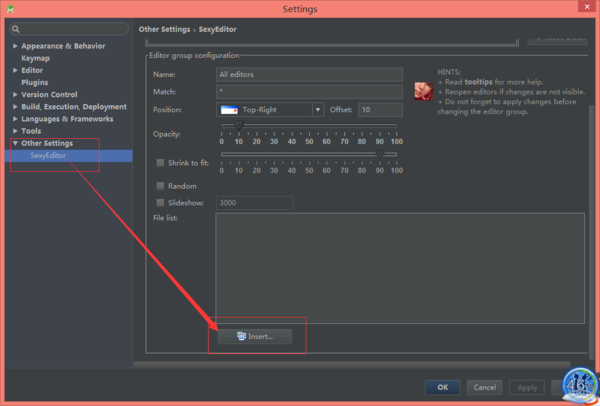Toggle the Random checkbox
Screen dimensions: 600x406
(x=160, y=186)
